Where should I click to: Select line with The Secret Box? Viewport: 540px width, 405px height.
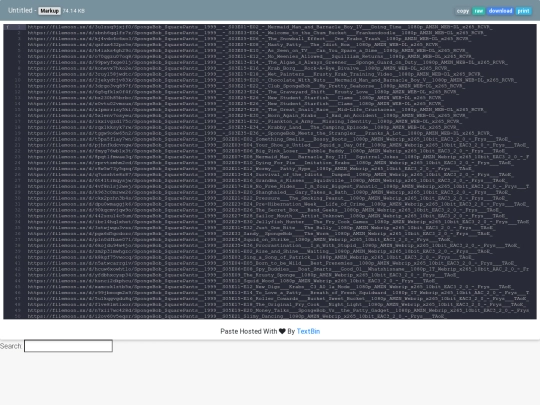point(264,210)
